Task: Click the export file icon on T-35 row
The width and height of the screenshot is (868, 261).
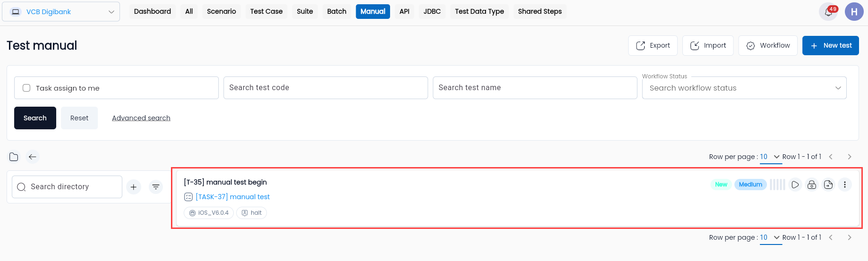Action: (x=828, y=185)
